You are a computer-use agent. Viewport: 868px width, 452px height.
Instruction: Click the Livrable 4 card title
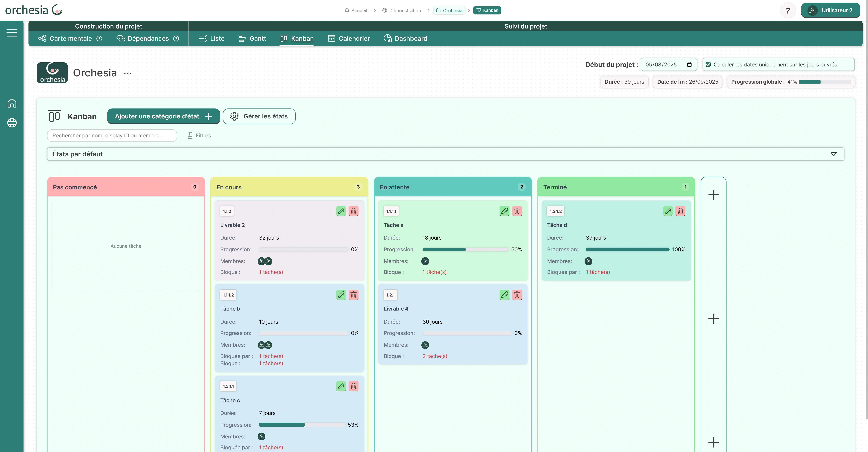[x=396, y=309]
